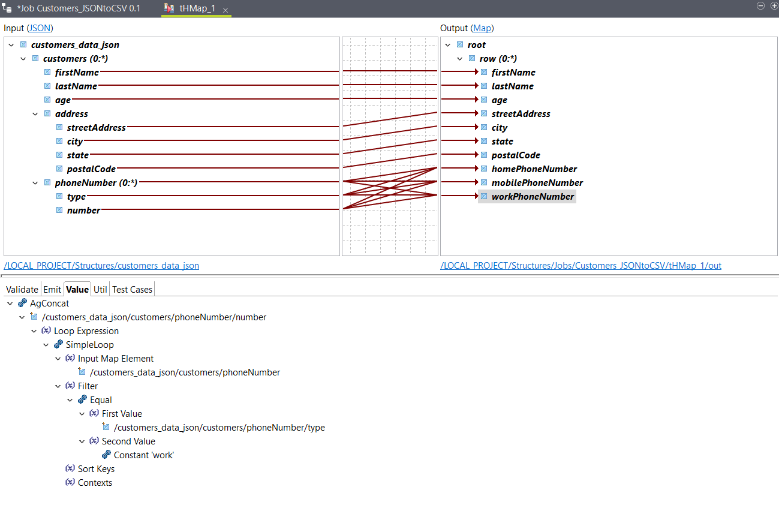Open the Map output representation link

tap(482, 28)
